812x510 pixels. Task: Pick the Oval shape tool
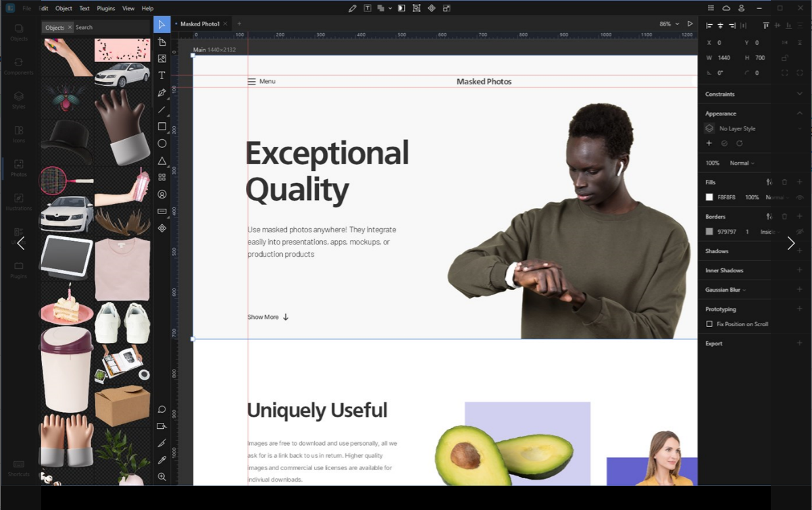(x=162, y=143)
